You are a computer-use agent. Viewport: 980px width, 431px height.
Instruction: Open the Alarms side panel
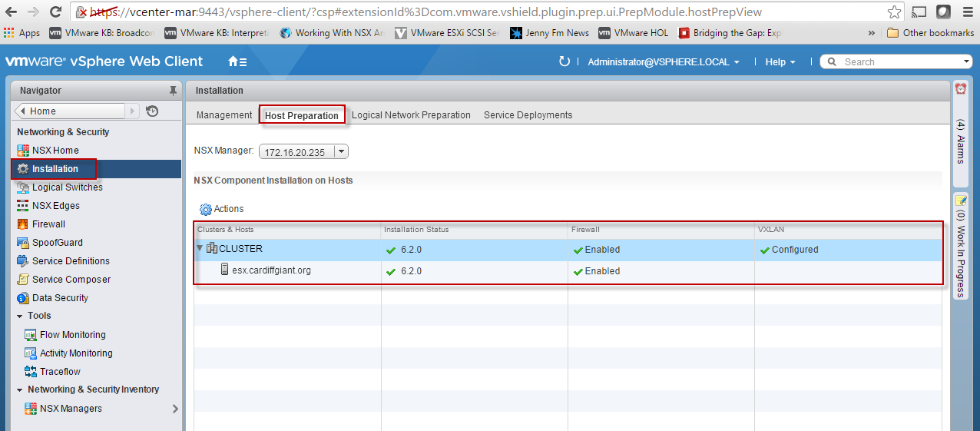(961, 133)
